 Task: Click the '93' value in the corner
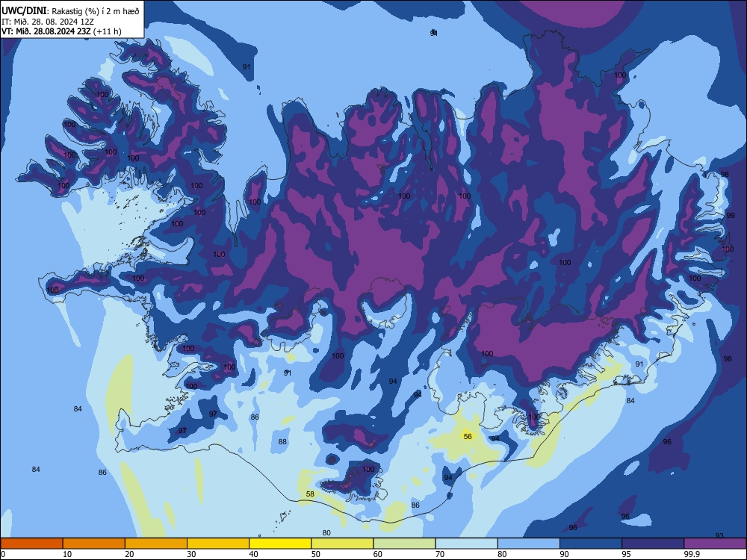pos(719,535)
